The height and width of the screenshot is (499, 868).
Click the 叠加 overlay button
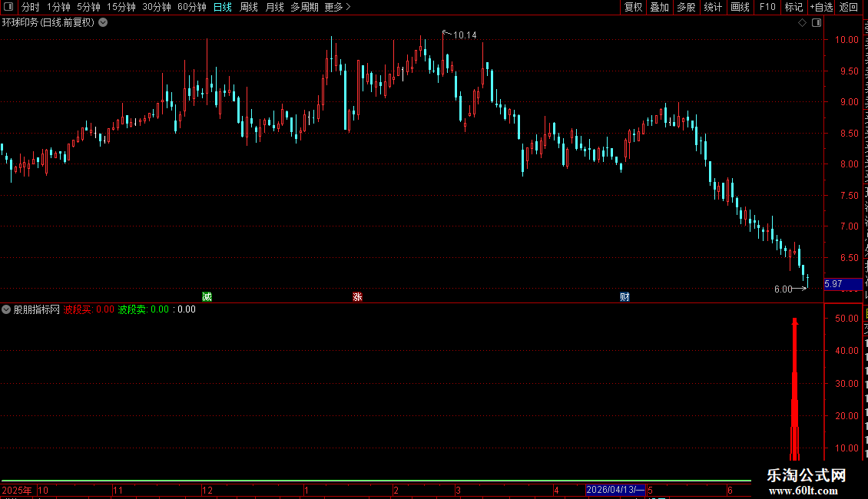pos(659,7)
